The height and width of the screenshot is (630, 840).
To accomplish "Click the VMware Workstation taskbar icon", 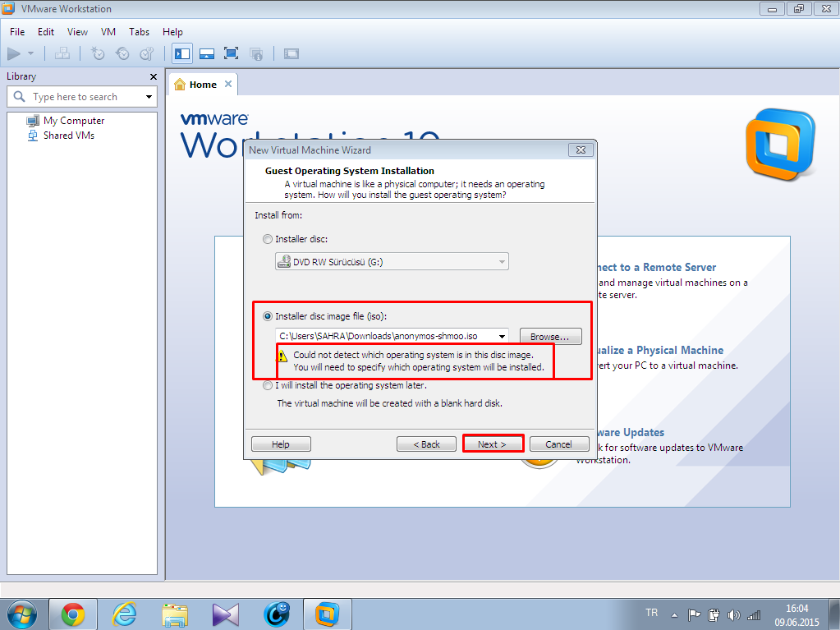I will (x=328, y=614).
